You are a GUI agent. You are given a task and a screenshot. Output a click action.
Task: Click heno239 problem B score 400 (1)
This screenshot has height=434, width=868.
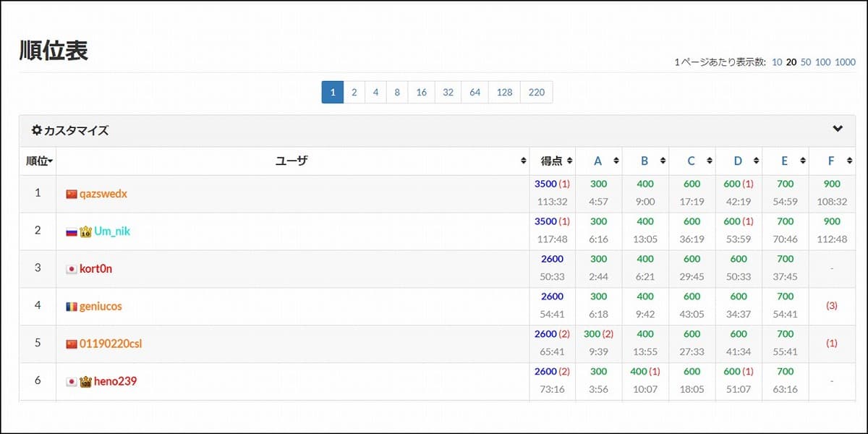click(645, 372)
